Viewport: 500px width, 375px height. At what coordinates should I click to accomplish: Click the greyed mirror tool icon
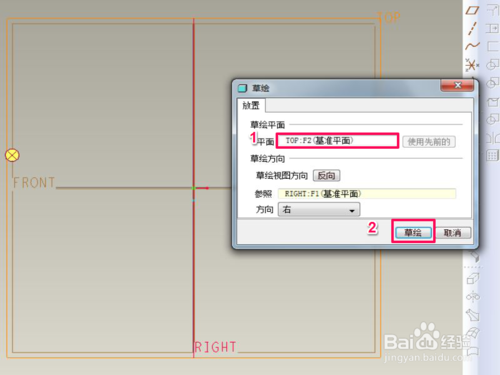tap(493, 137)
